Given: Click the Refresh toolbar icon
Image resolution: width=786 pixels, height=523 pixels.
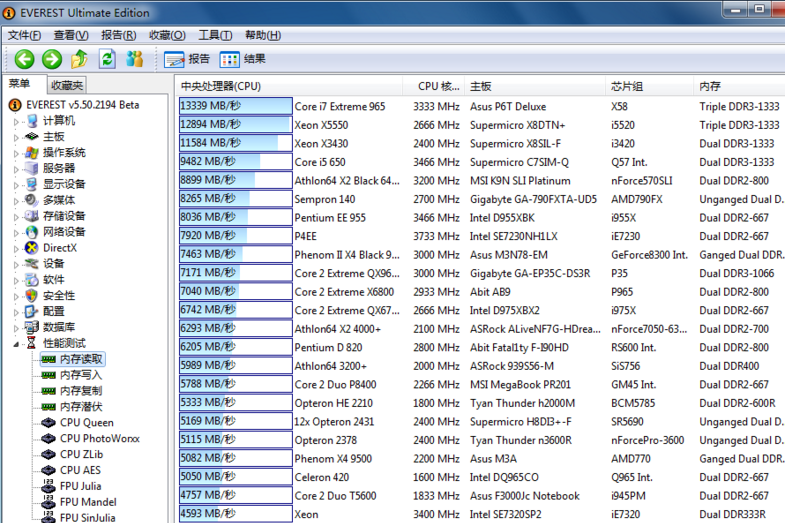Looking at the screenshot, I should 107,59.
